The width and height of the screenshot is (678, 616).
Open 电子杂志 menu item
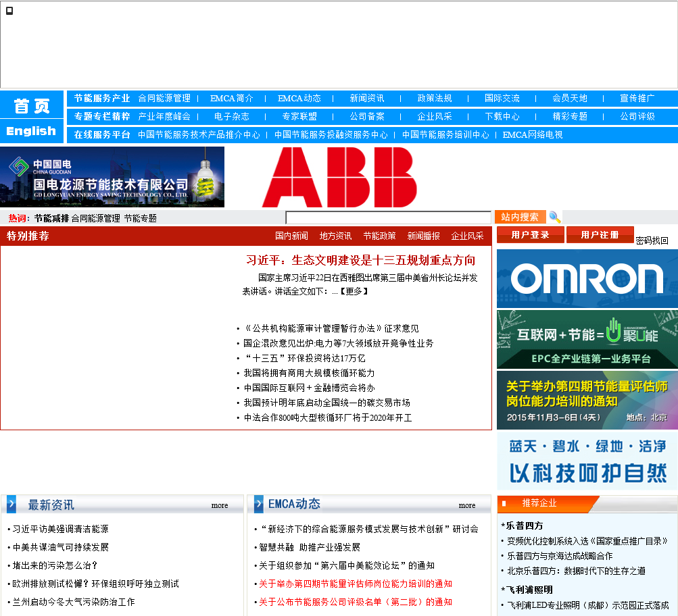(x=231, y=117)
